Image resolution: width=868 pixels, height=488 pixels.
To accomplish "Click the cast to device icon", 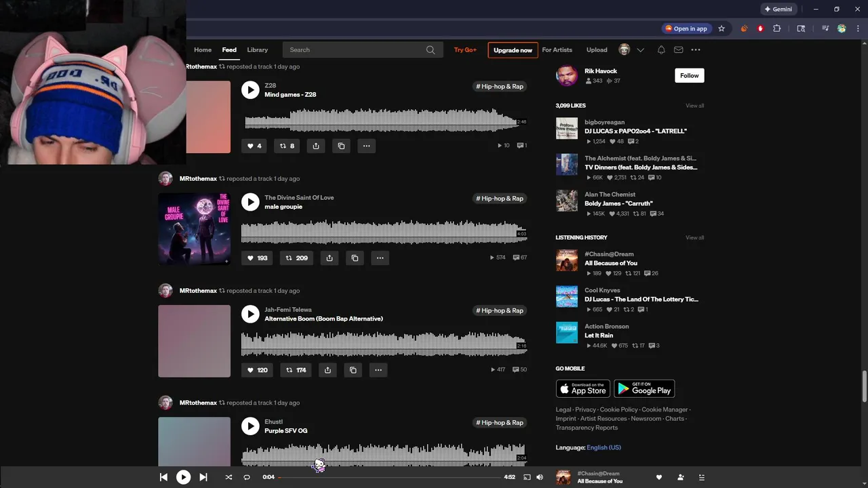I will [x=527, y=477].
